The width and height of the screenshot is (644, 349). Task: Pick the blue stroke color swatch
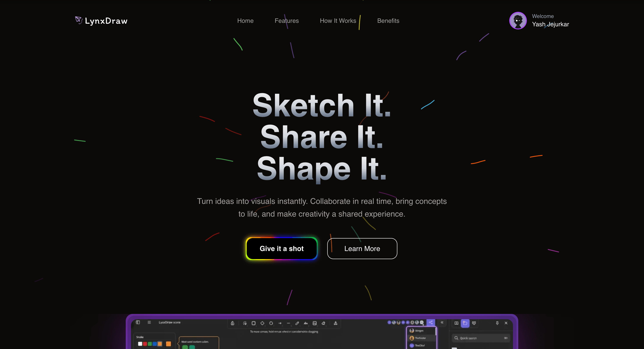click(x=154, y=344)
